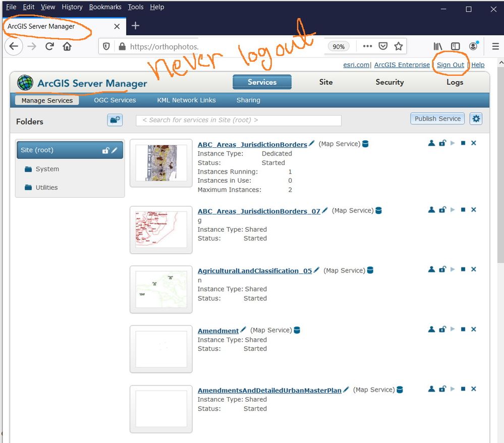Stop the Amendment service
The width and height of the screenshot is (504, 443).
[x=463, y=329]
